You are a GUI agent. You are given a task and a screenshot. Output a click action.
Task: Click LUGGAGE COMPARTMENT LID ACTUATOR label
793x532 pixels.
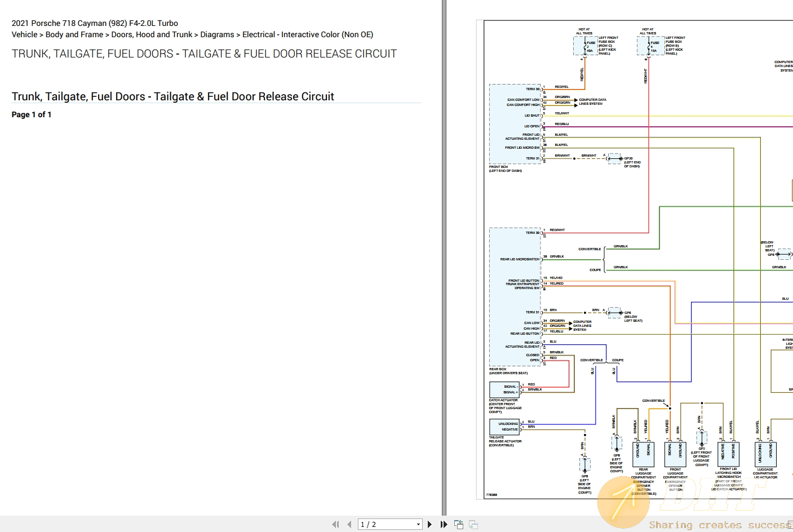tap(765, 473)
